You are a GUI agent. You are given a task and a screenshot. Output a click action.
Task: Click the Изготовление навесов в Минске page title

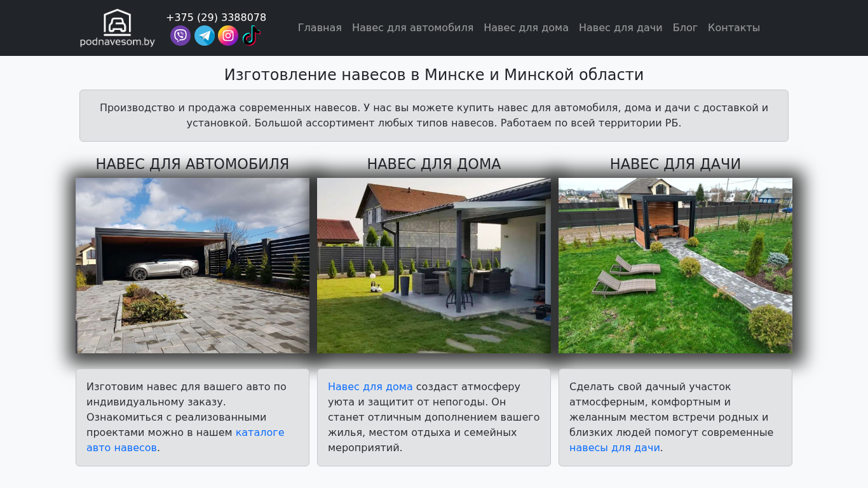coord(434,75)
